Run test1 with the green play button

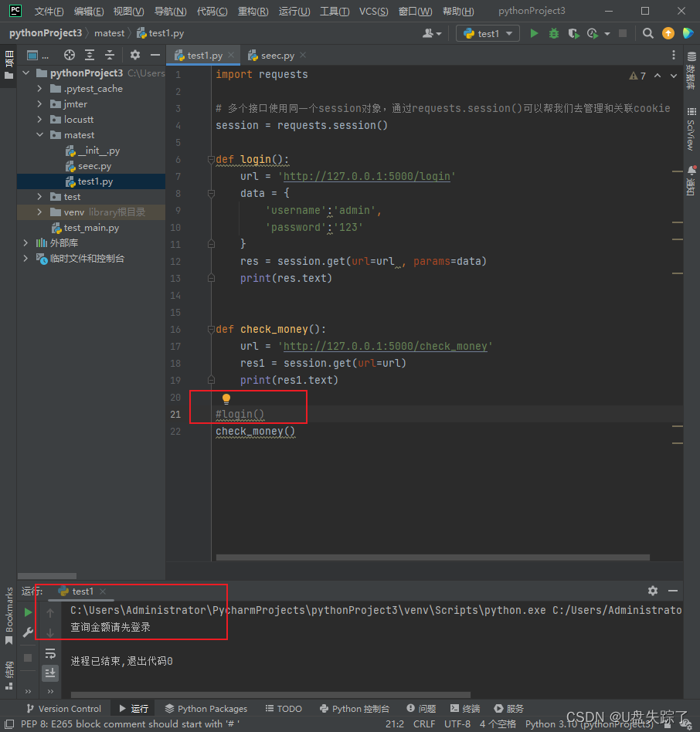click(x=534, y=33)
